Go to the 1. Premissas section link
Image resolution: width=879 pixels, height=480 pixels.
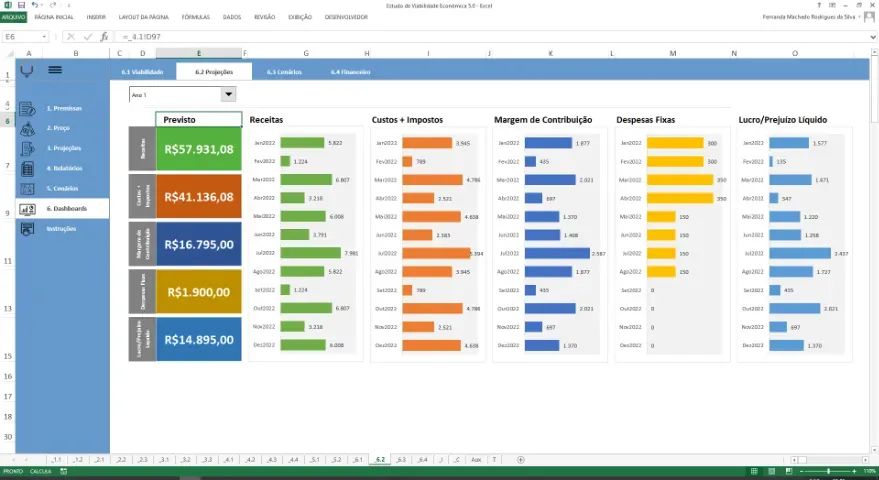[x=64, y=108]
